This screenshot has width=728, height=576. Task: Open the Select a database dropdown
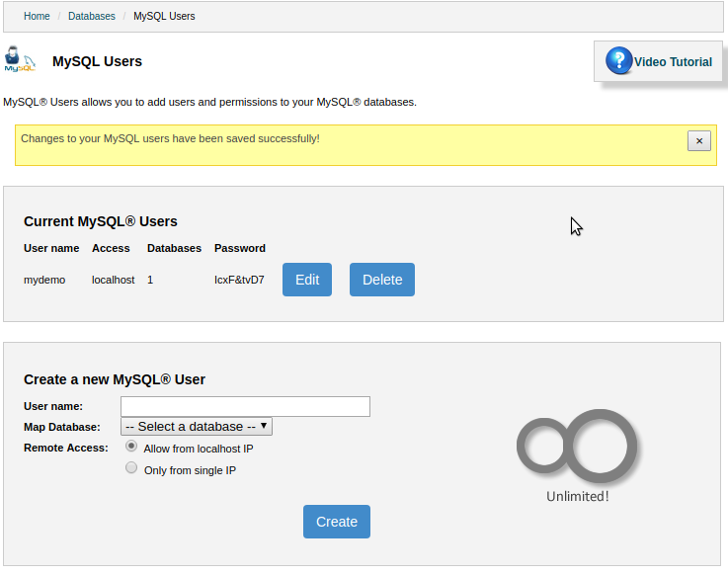tap(197, 427)
